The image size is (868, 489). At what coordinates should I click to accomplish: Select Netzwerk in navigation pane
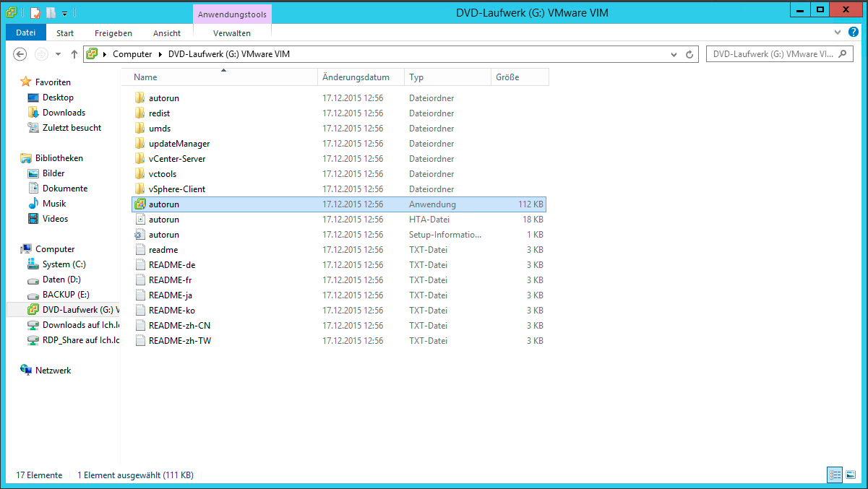tap(53, 371)
